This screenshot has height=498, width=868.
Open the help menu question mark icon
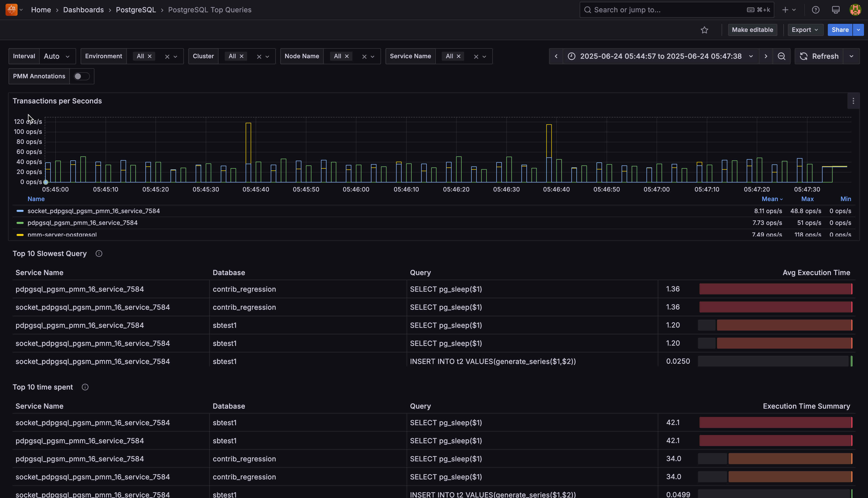[x=815, y=10]
